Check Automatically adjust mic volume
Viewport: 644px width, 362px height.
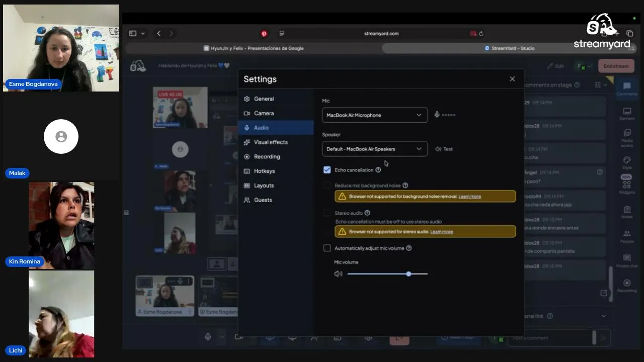click(327, 248)
